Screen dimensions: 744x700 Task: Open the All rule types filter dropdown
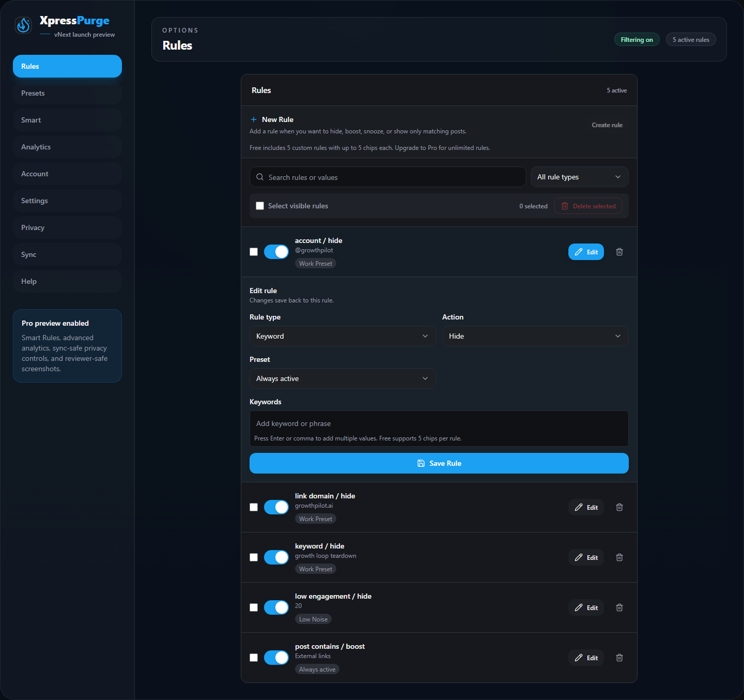(x=579, y=177)
